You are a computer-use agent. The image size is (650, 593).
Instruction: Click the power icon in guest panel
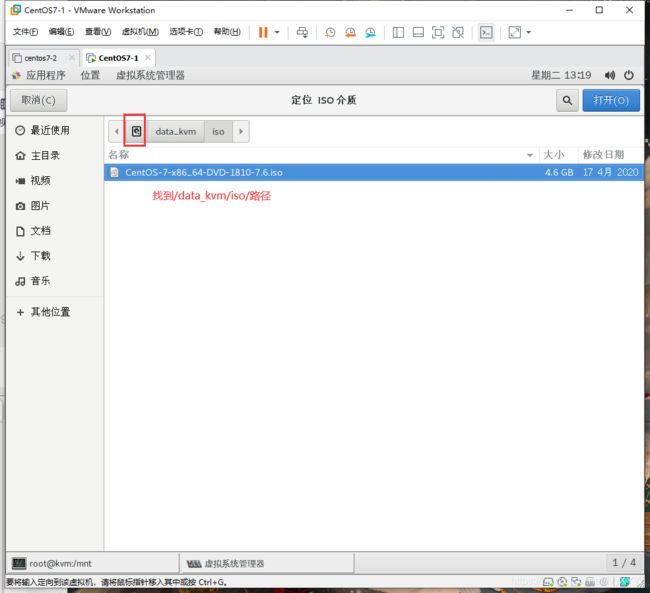pyautogui.click(x=629, y=75)
